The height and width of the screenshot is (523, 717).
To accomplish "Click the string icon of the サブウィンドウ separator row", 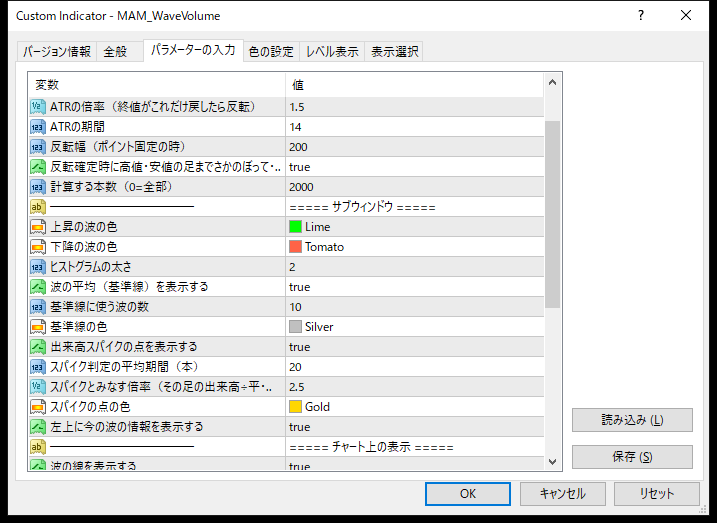I will click(x=38, y=207).
